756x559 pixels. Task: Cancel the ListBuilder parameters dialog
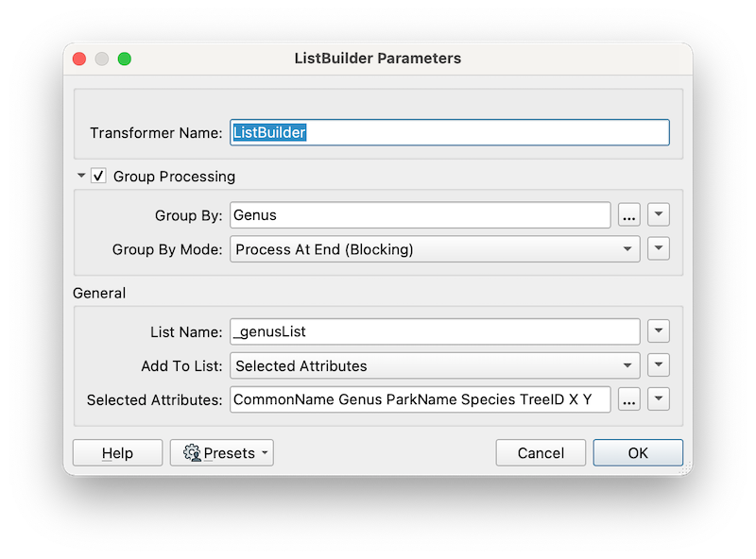tap(541, 452)
